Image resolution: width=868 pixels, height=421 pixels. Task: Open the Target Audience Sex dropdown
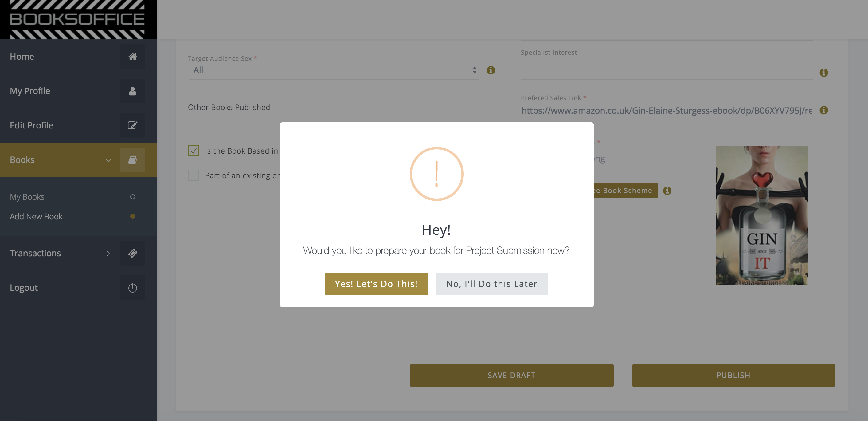click(334, 70)
